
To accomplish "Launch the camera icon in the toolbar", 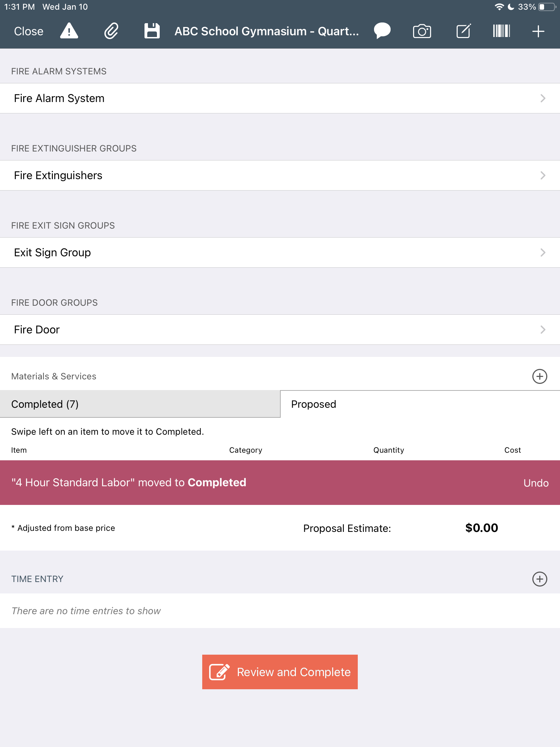I will pos(422,31).
